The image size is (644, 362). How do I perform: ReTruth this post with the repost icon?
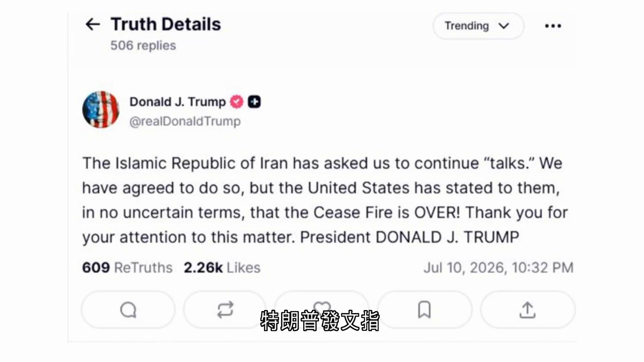coord(225,310)
